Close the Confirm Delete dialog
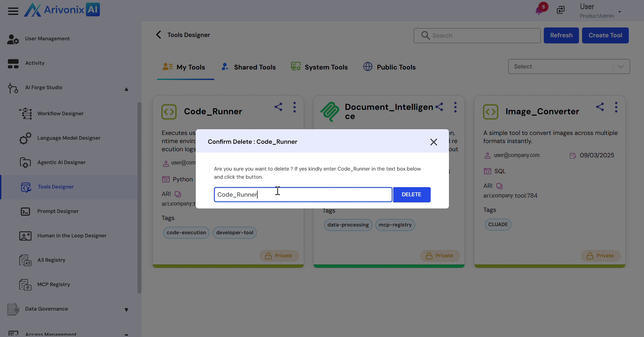This screenshot has width=644, height=337. coord(433,142)
